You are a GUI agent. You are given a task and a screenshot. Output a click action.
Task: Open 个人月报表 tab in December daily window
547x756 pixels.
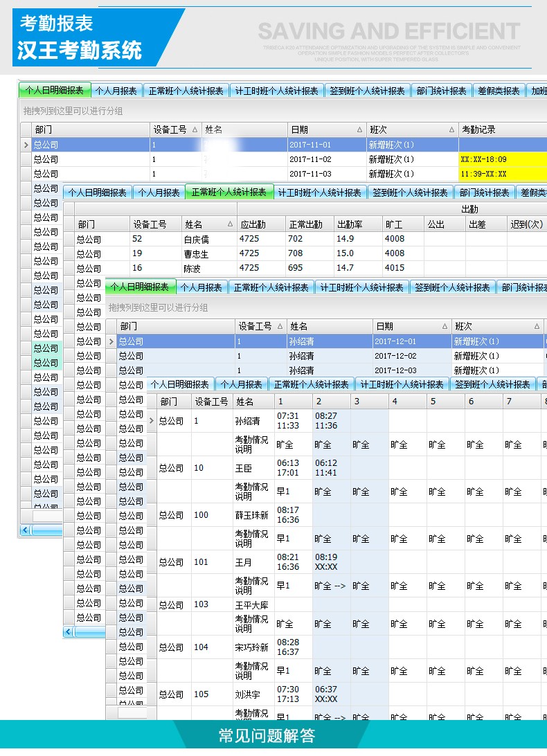pyautogui.click(x=201, y=287)
